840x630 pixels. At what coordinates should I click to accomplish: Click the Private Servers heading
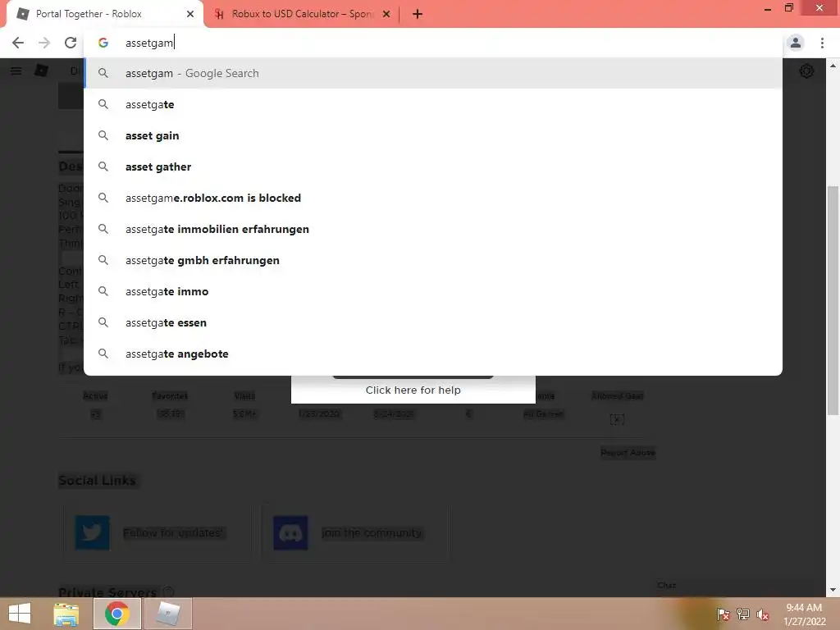point(107,592)
